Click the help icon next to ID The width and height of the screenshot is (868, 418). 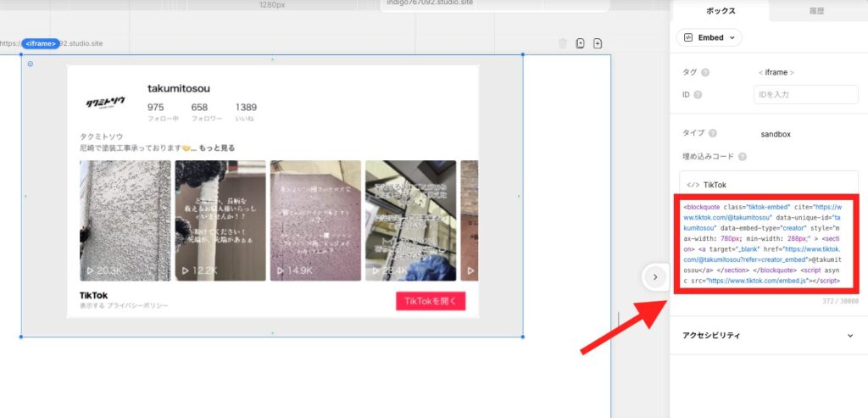tap(698, 95)
